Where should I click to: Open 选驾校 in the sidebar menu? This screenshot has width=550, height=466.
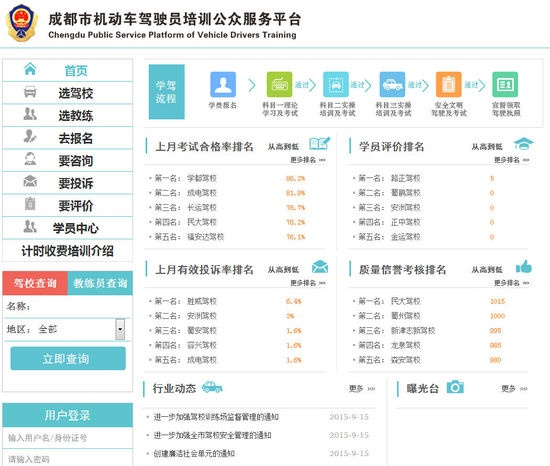coord(67,93)
